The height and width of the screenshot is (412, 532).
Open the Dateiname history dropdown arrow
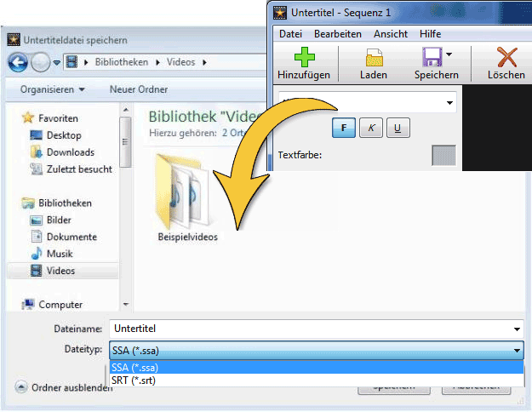pos(517,329)
